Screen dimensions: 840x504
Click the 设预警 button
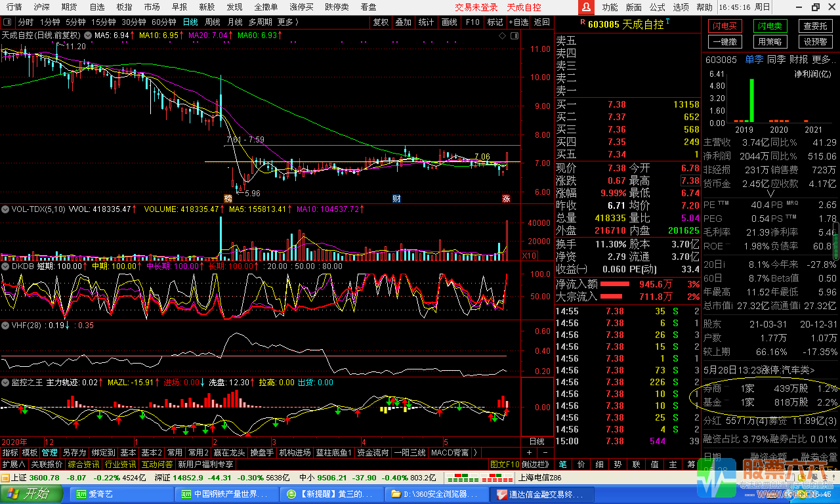pos(815,42)
